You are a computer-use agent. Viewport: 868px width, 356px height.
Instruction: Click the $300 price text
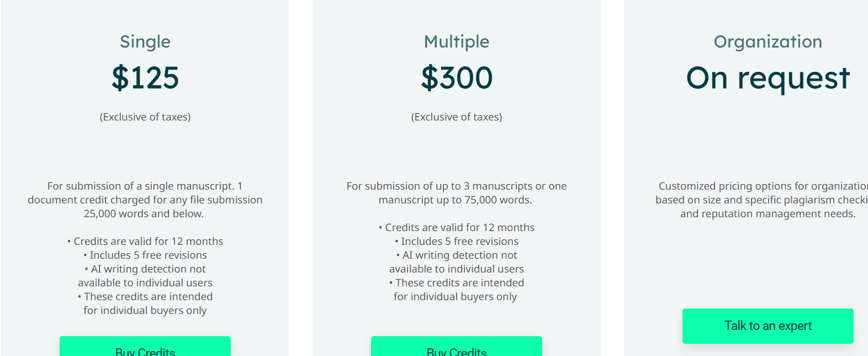457,77
